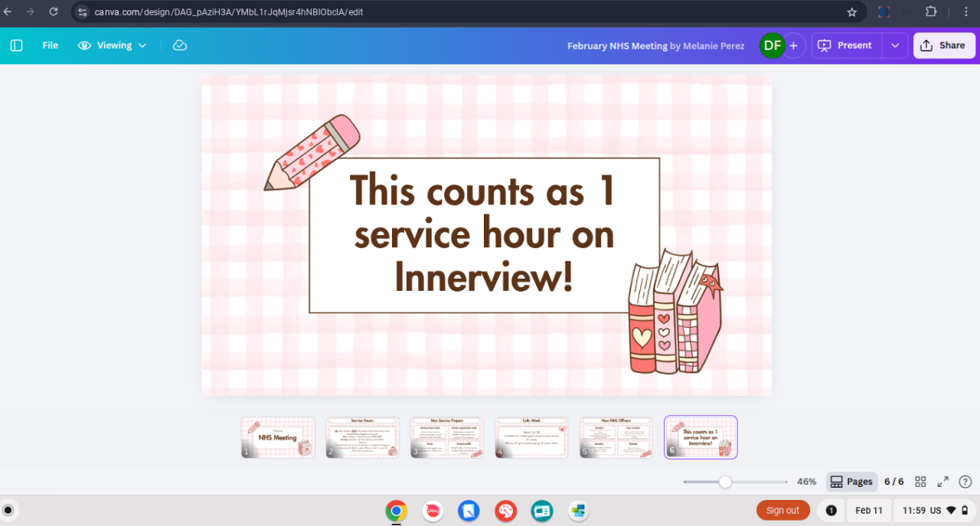Toggle the Canva side panel icon
The image size is (980, 526).
tap(16, 45)
